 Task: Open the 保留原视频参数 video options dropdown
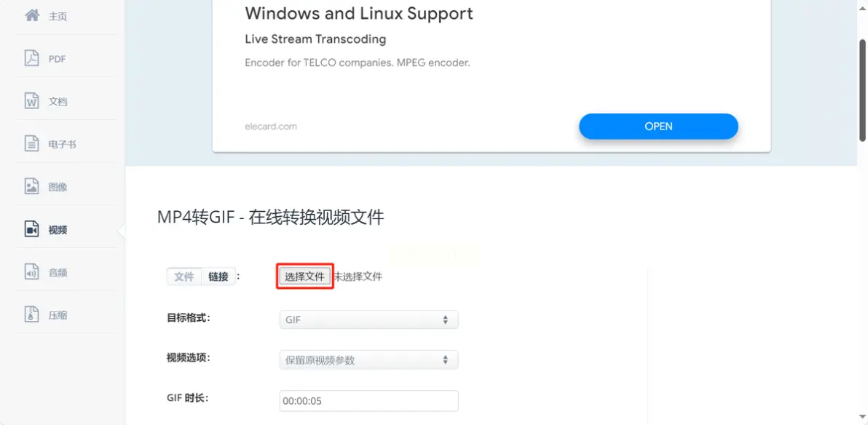[x=368, y=360]
